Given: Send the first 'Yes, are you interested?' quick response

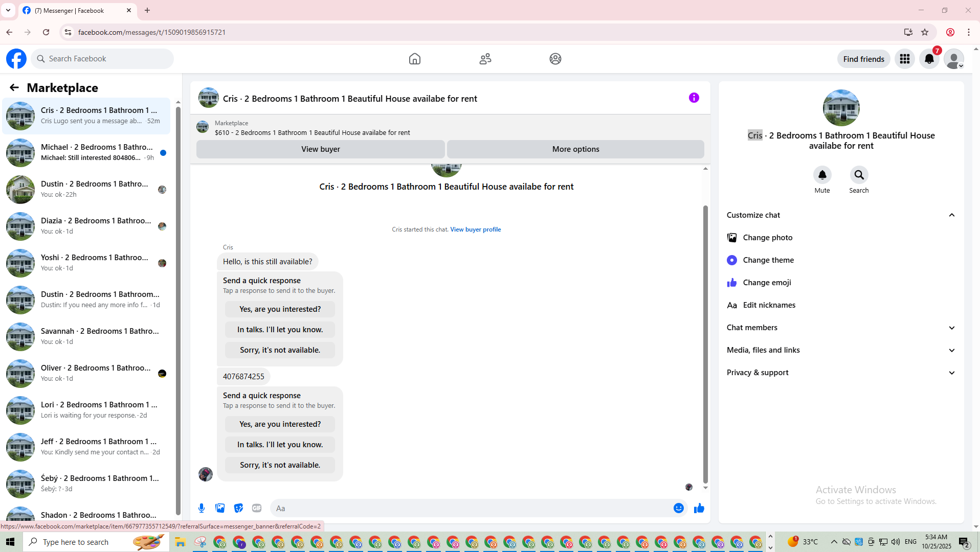Looking at the screenshot, I should [x=280, y=309].
